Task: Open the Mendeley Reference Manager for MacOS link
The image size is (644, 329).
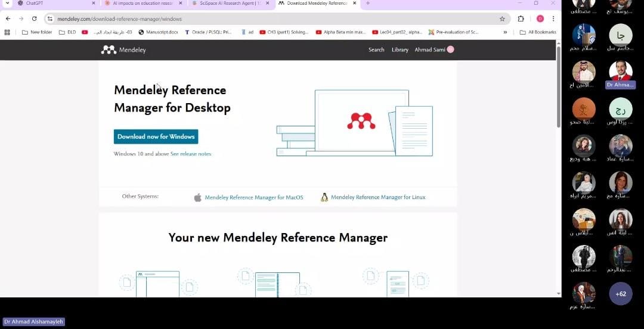Action: pyautogui.click(x=253, y=197)
